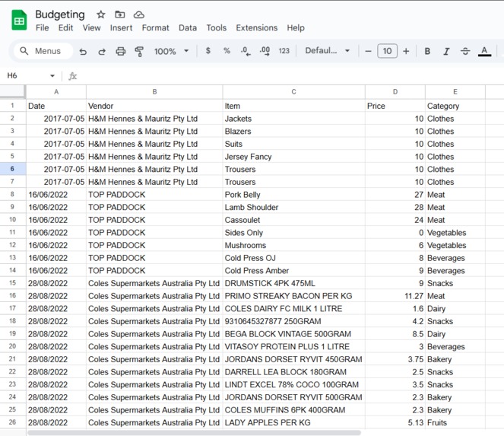Open the Google Sheets home icon
Image resolution: width=504 pixels, height=436 pixels.
[19, 21]
